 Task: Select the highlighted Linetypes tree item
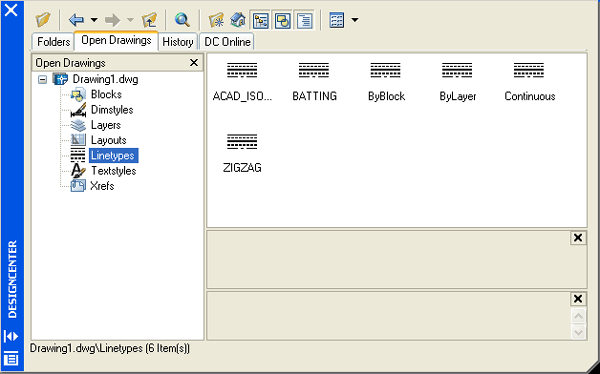(114, 155)
